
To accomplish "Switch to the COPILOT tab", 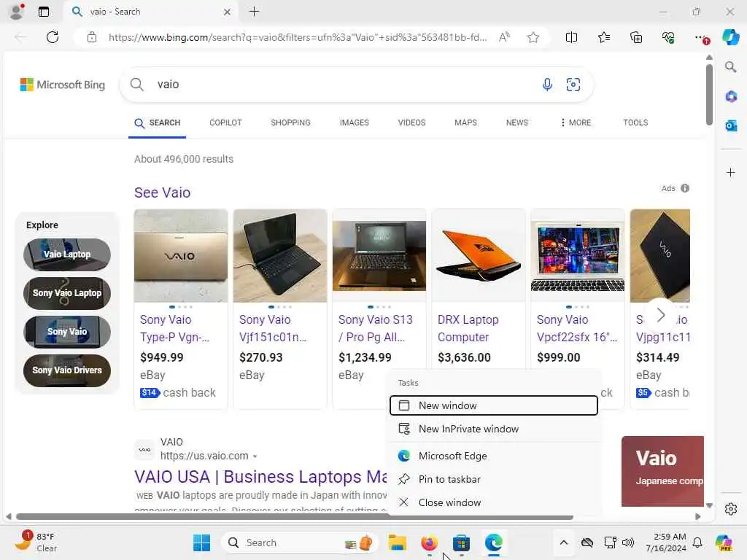I will [226, 122].
